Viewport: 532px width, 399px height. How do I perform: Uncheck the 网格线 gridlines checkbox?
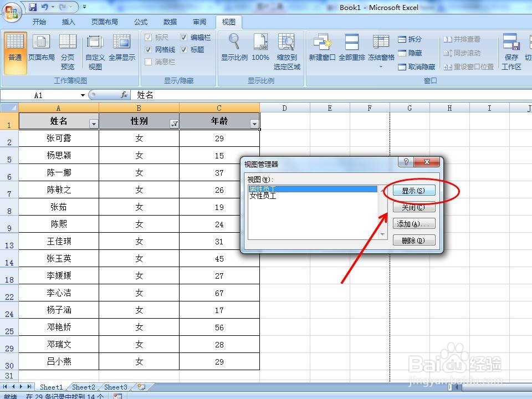coord(149,50)
